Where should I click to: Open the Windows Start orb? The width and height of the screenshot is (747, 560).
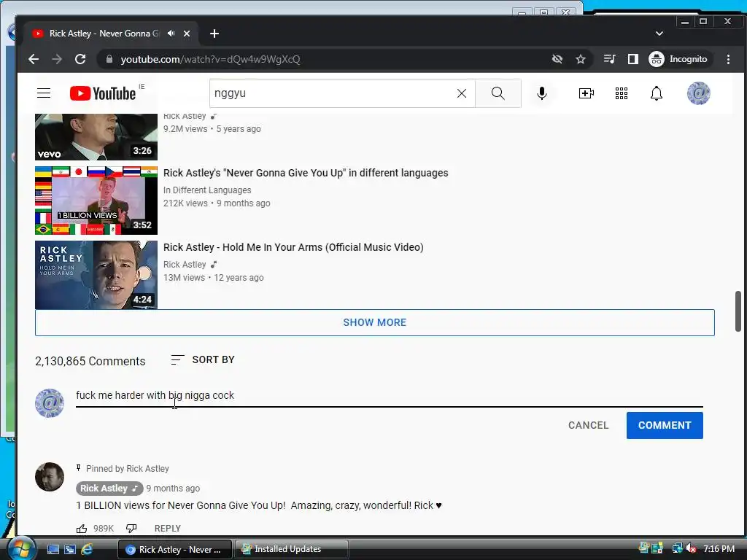coord(20,548)
